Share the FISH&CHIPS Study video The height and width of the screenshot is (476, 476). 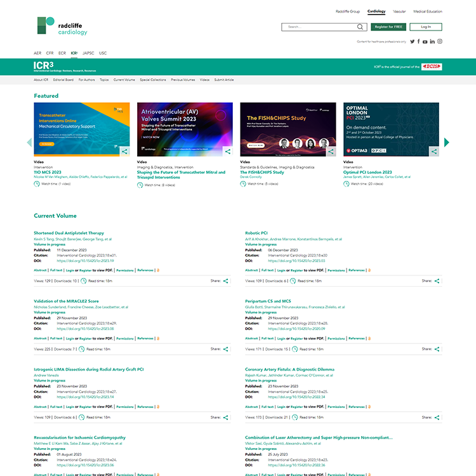[x=331, y=151]
